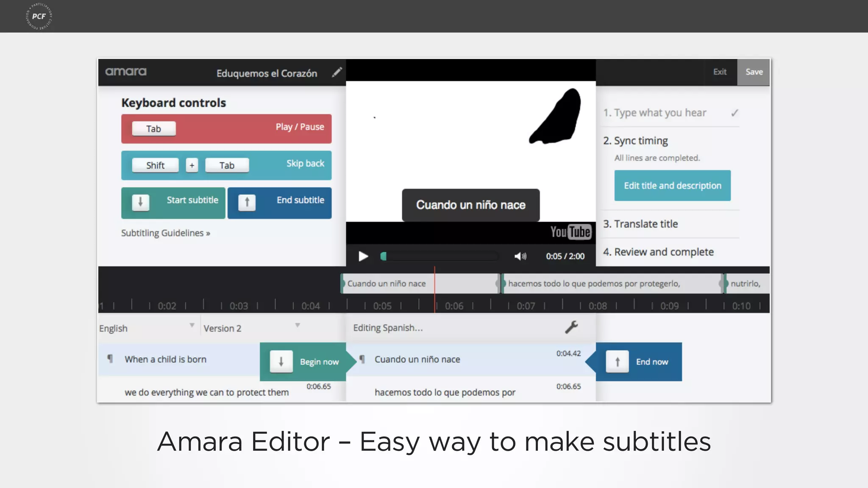Click the down-arrow key in Start subtitle

140,202
